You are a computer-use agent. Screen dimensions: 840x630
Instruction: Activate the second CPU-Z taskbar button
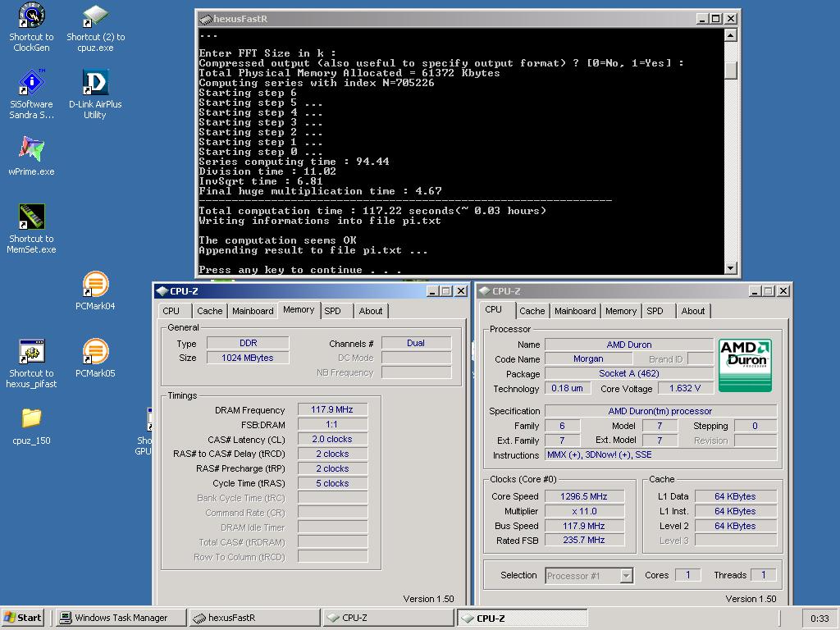(522, 618)
